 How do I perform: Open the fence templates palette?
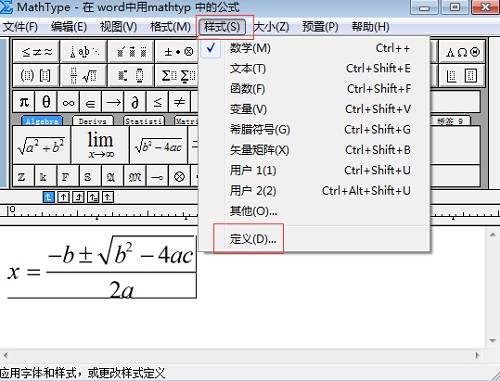[37, 76]
